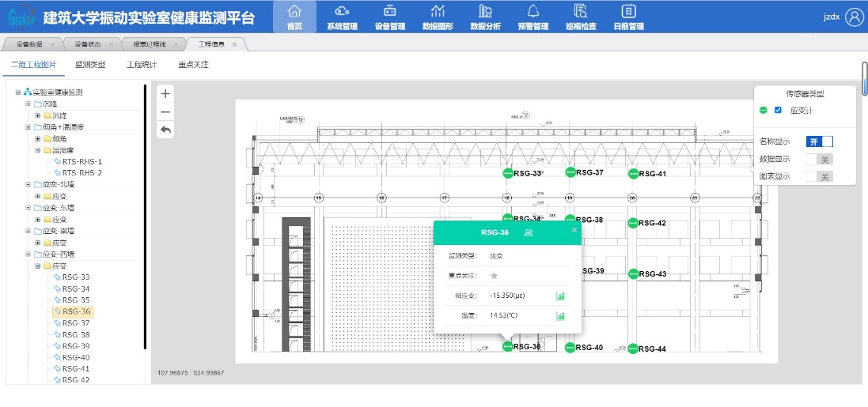Turn off the 名称显示 switch
Viewport: 868px width, 407px height.
click(819, 141)
